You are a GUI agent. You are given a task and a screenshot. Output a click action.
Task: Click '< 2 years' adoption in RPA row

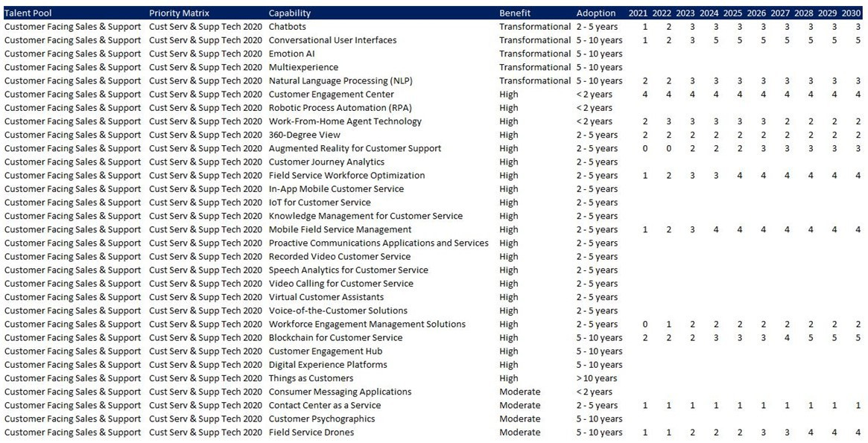point(595,108)
